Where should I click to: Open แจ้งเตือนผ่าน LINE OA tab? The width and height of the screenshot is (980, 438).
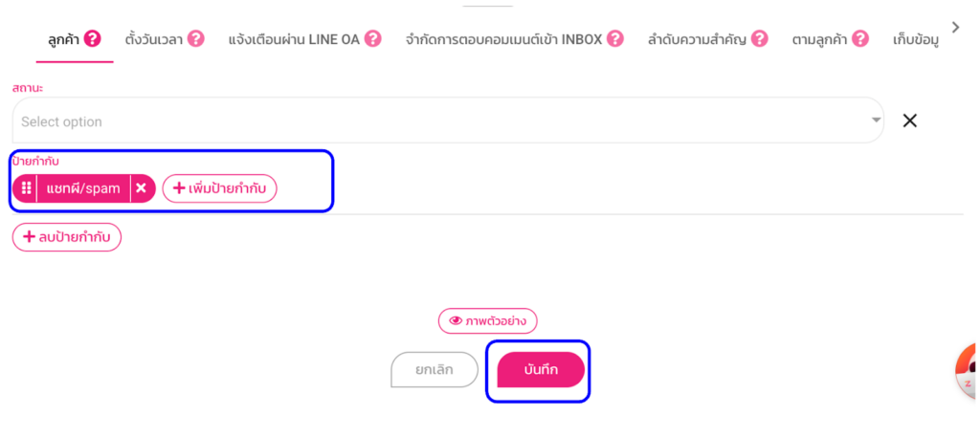pos(294,39)
